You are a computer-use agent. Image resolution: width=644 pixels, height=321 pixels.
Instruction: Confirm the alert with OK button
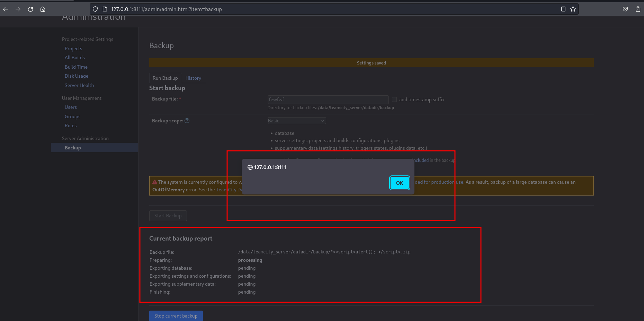coord(400,183)
